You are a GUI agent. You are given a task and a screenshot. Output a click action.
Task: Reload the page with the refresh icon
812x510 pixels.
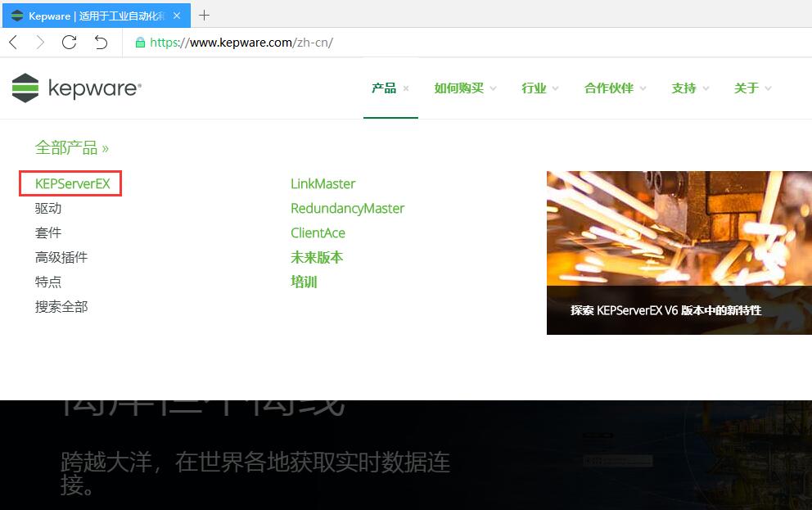pos(69,43)
